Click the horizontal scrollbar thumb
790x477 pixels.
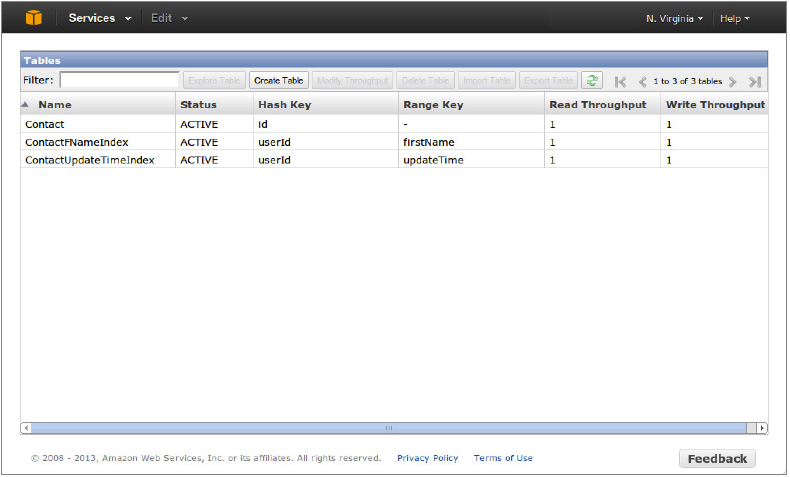(x=388, y=428)
